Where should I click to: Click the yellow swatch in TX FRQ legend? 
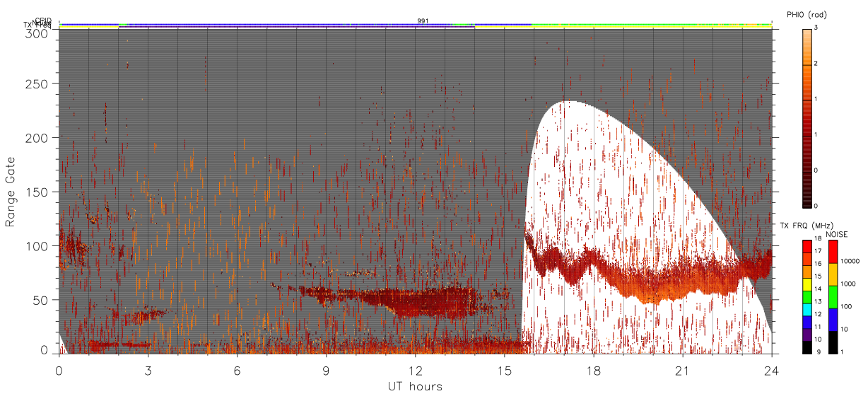coord(807,284)
